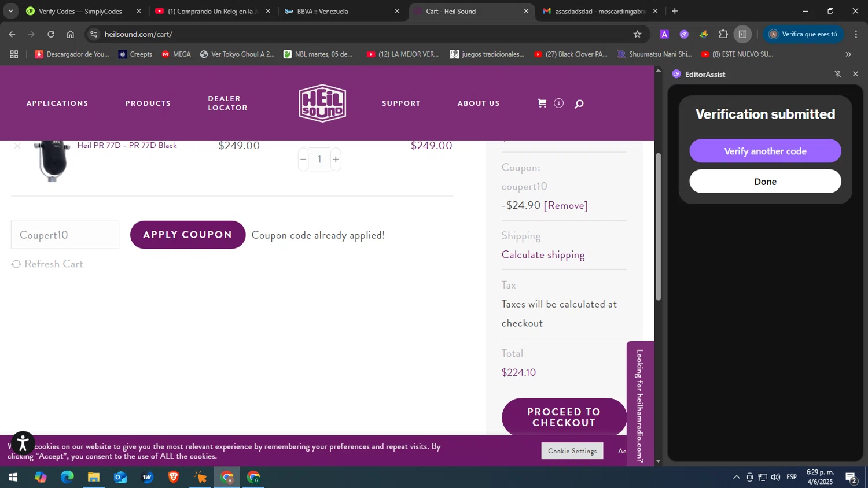Open the purple A extension icon

tap(664, 34)
